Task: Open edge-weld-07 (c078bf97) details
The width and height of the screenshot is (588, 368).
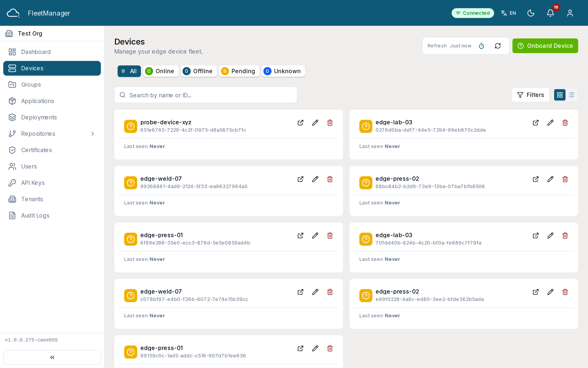Action: tap(300, 292)
